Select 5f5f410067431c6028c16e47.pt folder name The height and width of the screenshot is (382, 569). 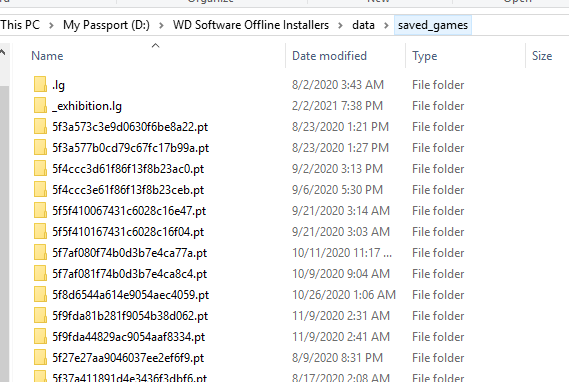click(129, 211)
